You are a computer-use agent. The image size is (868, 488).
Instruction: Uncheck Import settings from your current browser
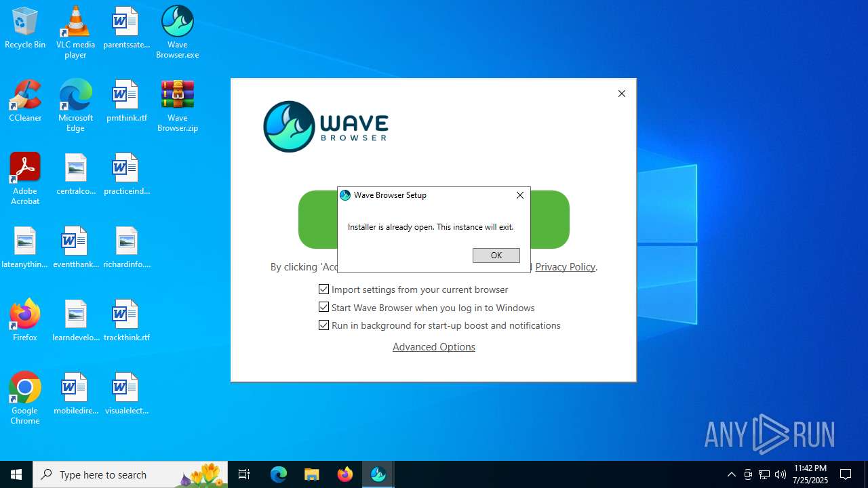(323, 289)
